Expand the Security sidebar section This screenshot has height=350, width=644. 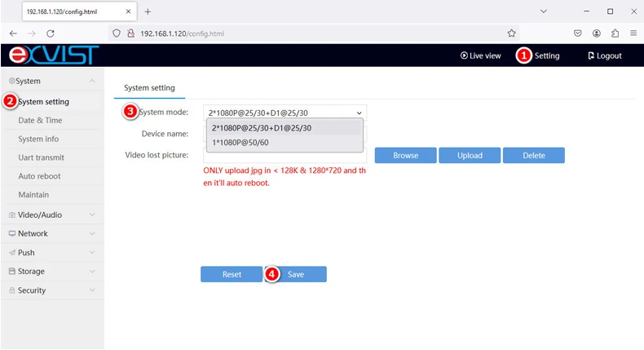pyautogui.click(x=52, y=290)
